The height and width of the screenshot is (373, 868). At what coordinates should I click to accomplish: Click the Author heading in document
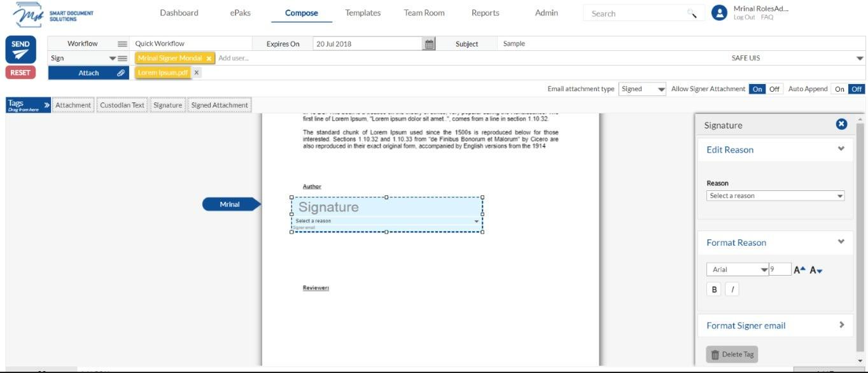pos(312,186)
